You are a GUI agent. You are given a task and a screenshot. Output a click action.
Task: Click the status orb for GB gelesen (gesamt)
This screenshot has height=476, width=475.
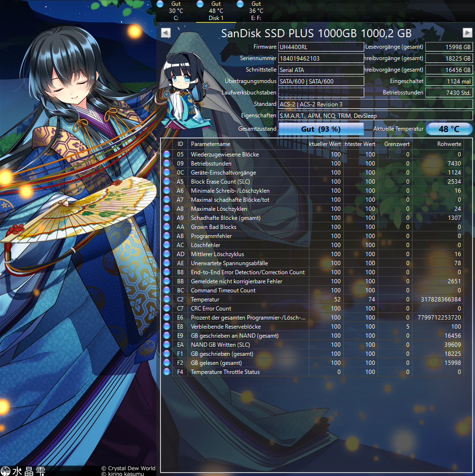(x=167, y=363)
